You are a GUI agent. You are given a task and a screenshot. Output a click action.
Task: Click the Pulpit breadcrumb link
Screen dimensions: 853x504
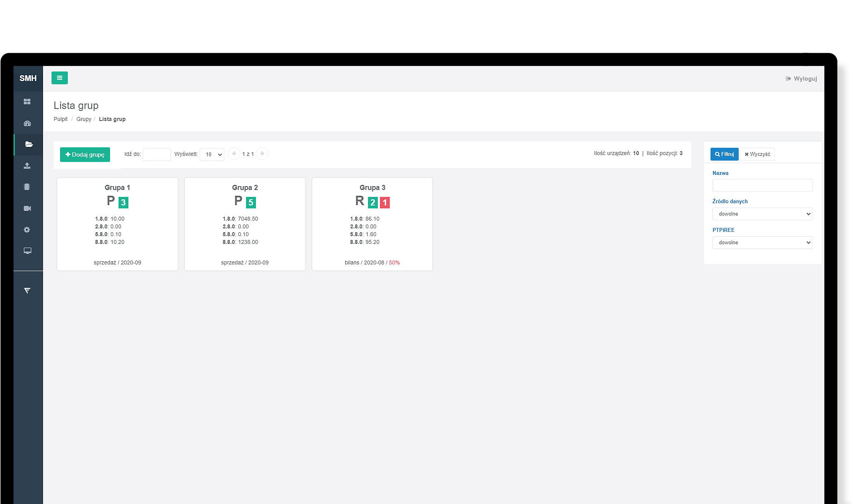click(60, 119)
